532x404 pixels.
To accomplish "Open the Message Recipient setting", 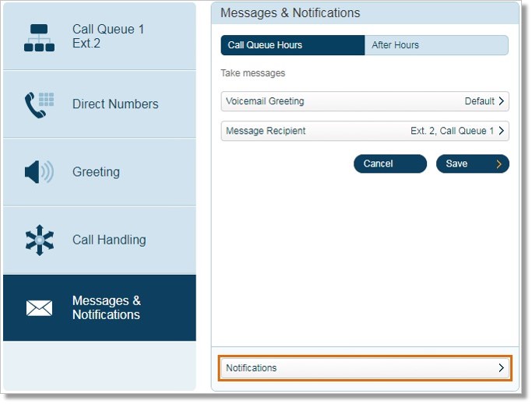I will coord(365,131).
